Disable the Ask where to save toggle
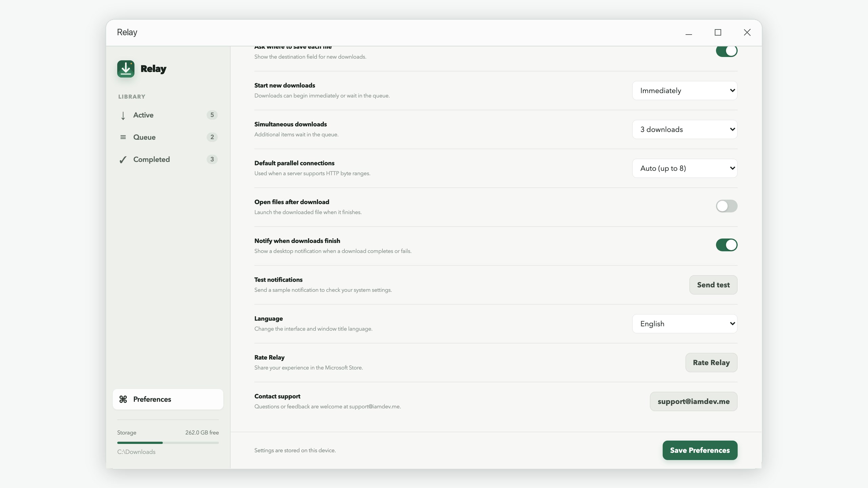The width and height of the screenshot is (868, 488). [x=727, y=51]
